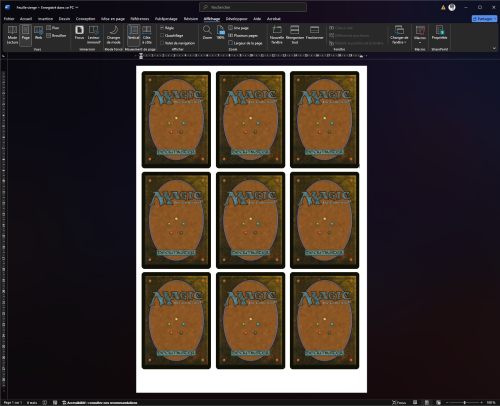
Task: Click Réorganiser tout windows
Action: [x=295, y=35]
